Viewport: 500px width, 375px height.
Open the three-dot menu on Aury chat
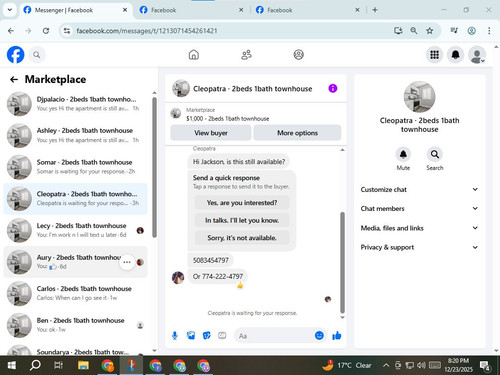pyautogui.click(x=127, y=262)
